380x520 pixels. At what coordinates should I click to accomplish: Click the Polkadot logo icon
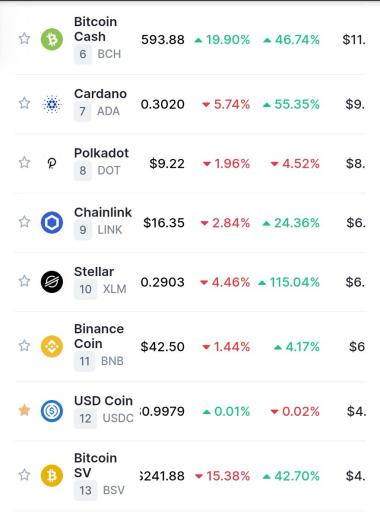pos(52,163)
